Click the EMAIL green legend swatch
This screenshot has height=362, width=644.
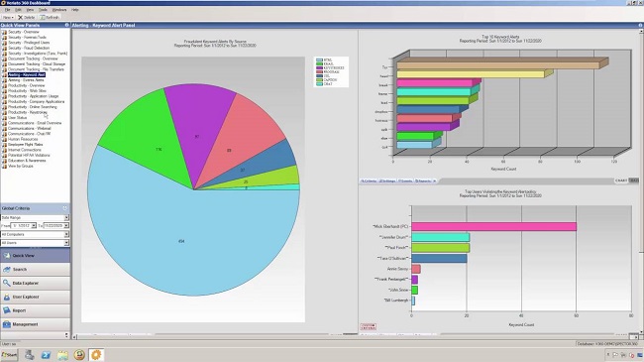319,63
